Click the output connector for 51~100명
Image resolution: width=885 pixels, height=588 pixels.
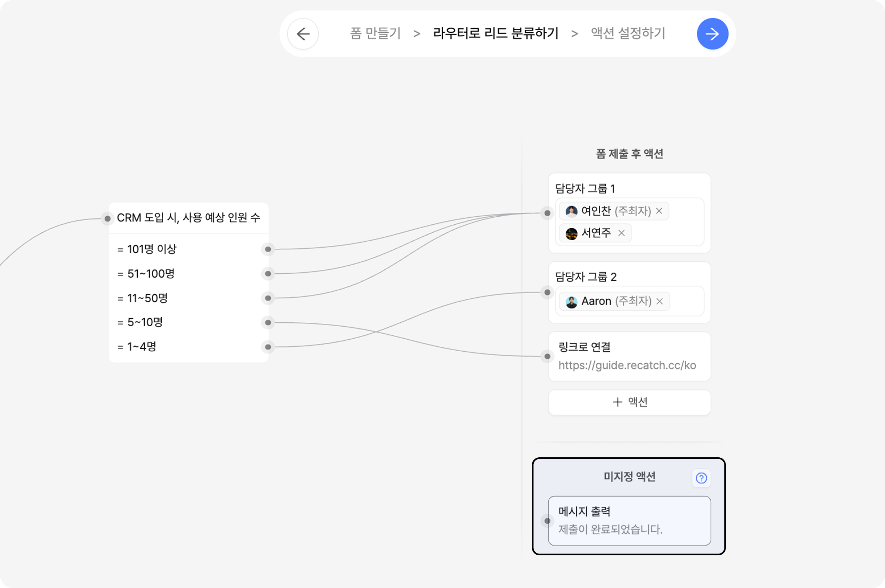coord(268,274)
